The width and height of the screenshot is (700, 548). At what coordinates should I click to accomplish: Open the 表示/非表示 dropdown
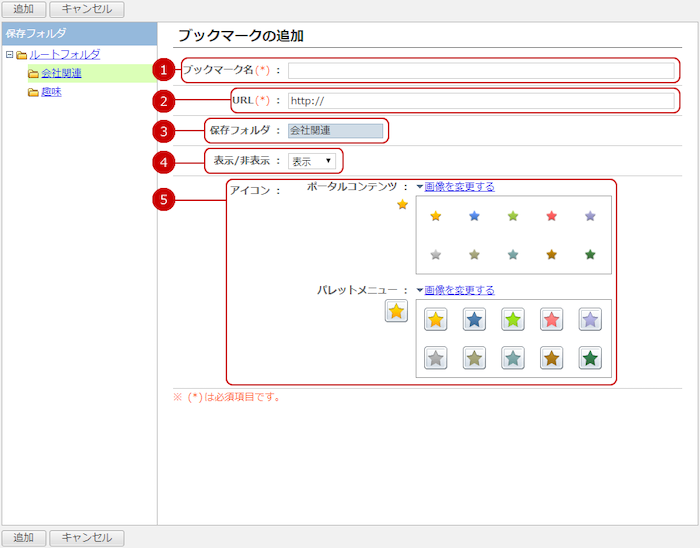[x=312, y=161]
